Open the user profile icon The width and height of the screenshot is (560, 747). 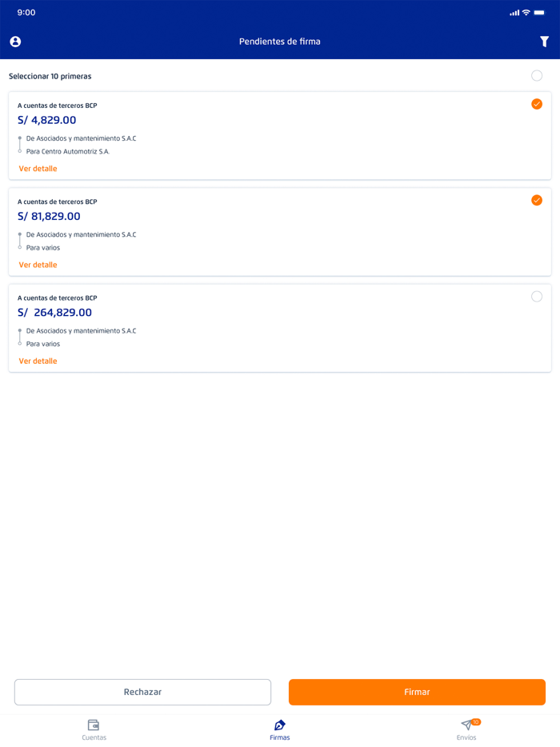pos(15,42)
